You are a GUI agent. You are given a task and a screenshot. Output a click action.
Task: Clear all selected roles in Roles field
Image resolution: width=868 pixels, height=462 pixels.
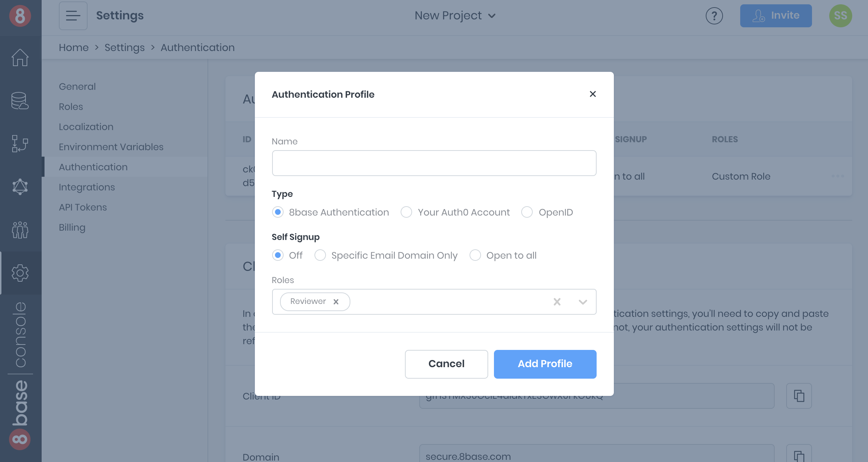(557, 302)
